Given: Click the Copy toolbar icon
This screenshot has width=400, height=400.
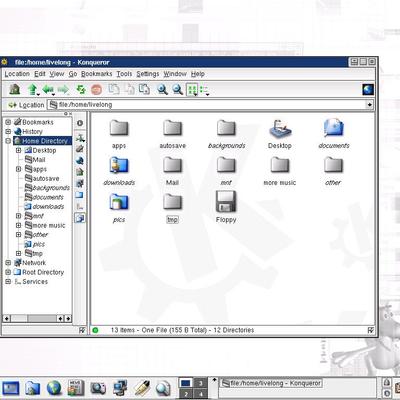Looking at the screenshot, I should [129, 89].
